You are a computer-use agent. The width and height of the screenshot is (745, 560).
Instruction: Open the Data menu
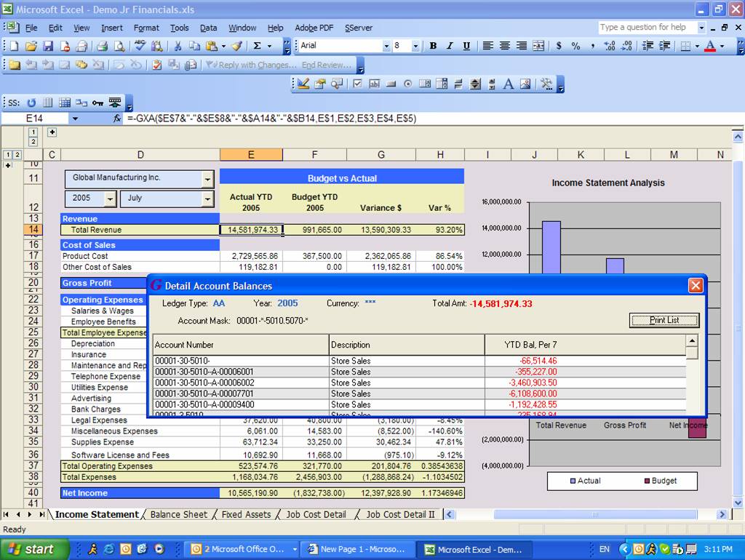(x=208, y=28)
